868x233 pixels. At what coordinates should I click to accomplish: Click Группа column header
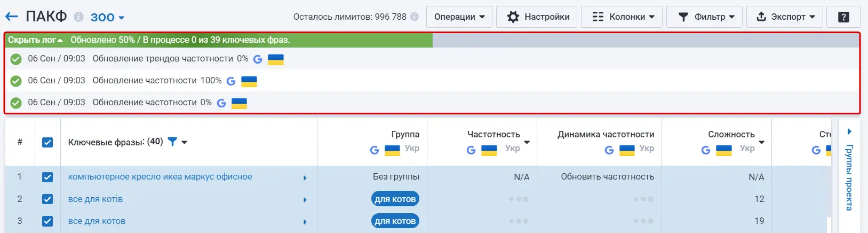(405, 135)
